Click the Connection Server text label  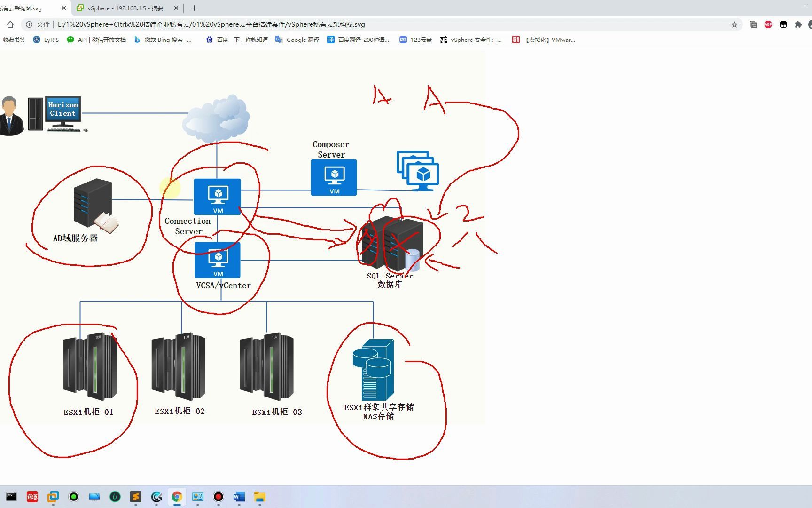(x=188, y=226)
